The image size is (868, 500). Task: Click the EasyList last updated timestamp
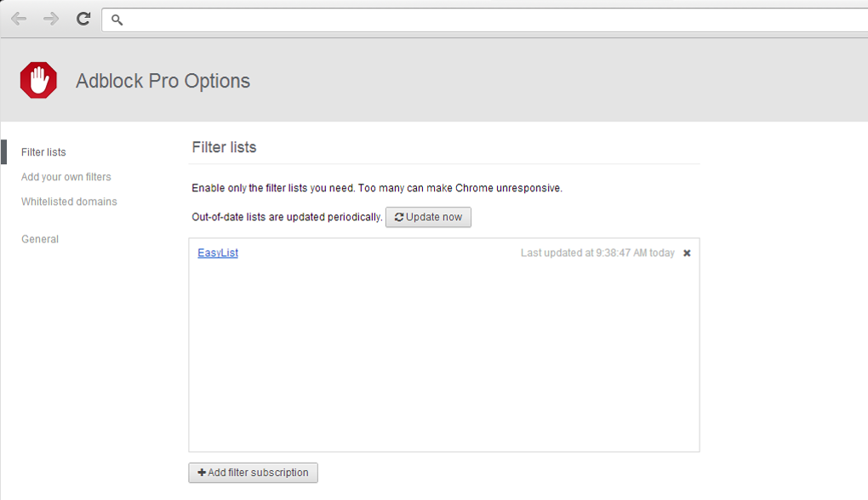pyautogui.click(x=597, y=253)
